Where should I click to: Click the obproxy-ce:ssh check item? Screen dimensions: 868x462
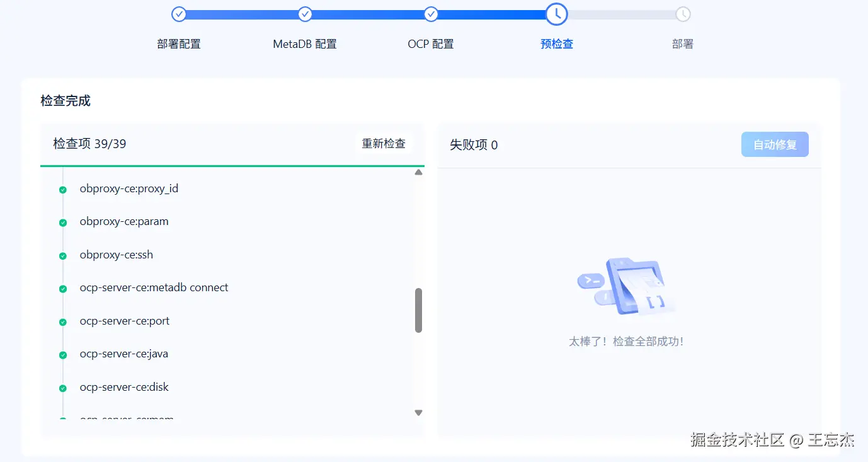[117, 255]
